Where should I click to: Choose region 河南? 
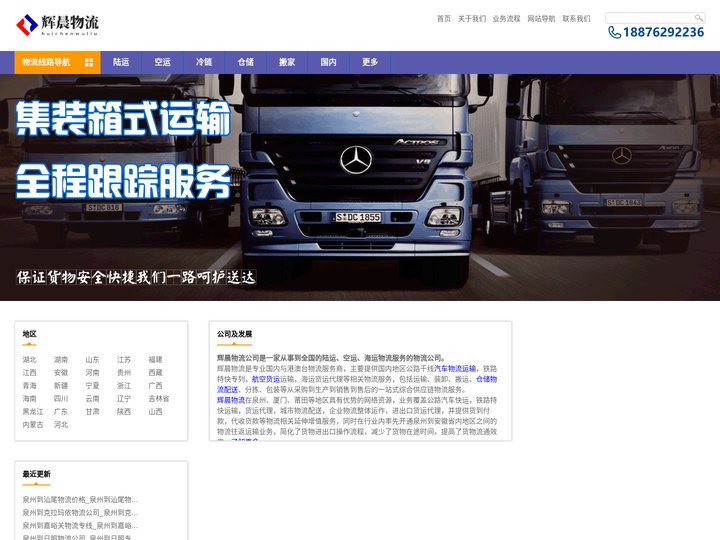(x=92, y=372)
